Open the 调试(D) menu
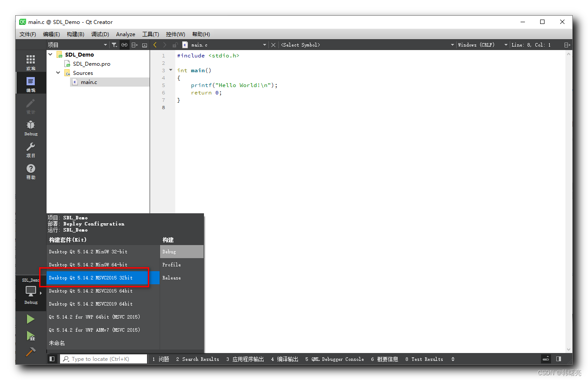The height and width of the screenshot is (380, 588). click(x=100, y=34)
